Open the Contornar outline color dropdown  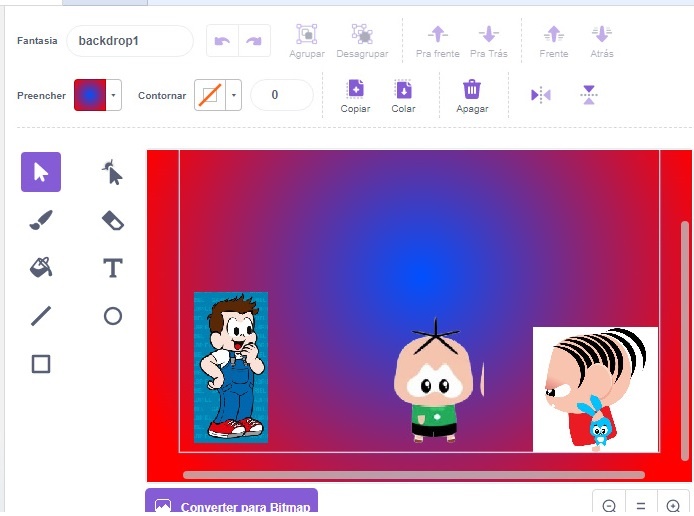click(234, 95)
